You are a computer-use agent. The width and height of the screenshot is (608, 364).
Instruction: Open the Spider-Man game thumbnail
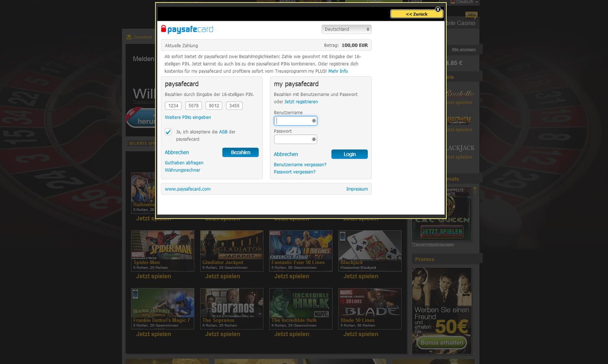pyautogui.click(x=163, y=251)
